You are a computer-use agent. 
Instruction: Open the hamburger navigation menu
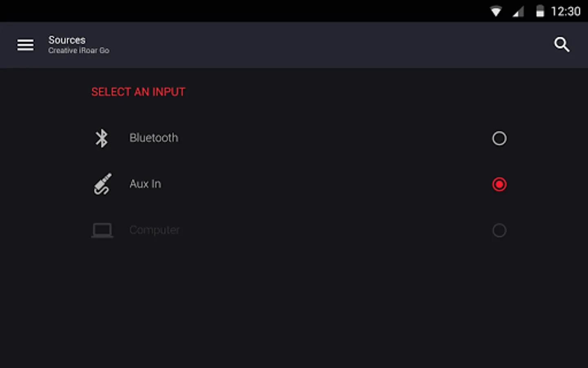[x=25, y=45]
